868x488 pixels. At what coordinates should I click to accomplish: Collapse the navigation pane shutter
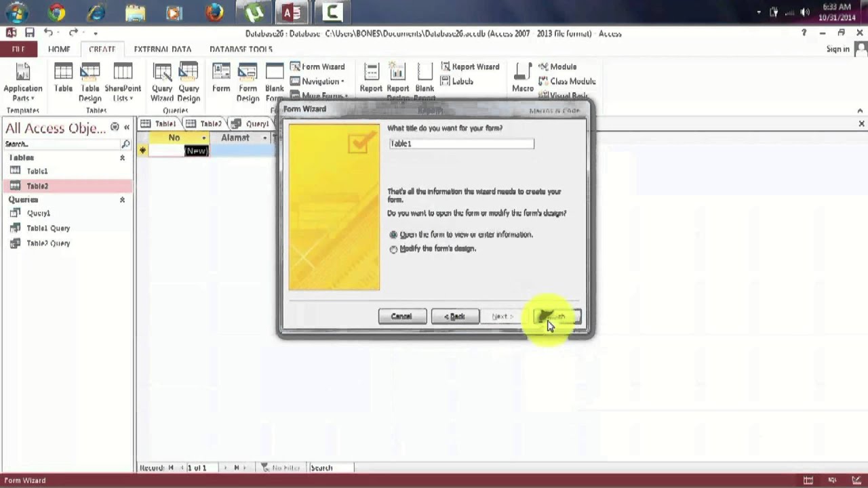point(126,127)
